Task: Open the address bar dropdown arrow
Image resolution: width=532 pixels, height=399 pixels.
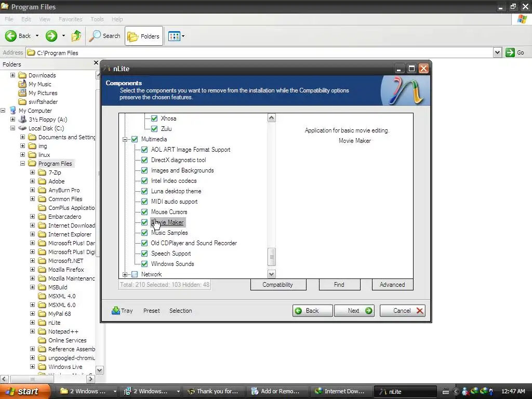Action: pyautogui.click(x=497, y=52)
